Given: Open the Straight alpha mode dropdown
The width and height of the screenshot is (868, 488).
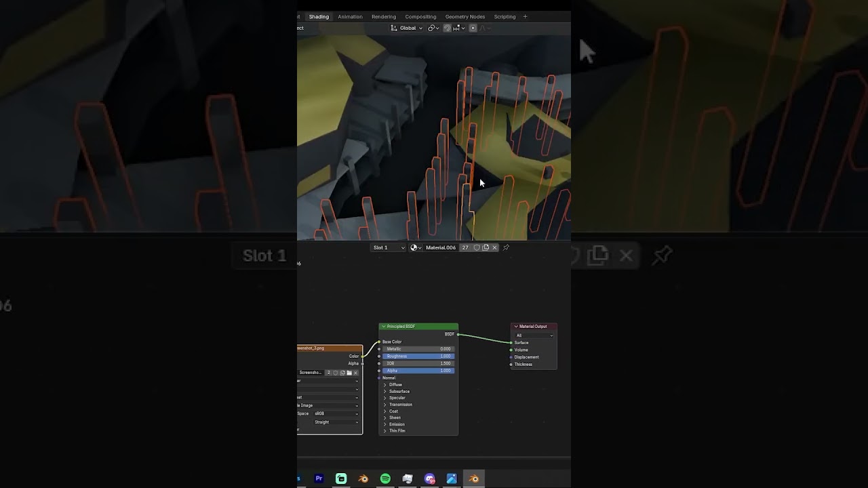Looking at the screenshot, I should pos(336,422).
